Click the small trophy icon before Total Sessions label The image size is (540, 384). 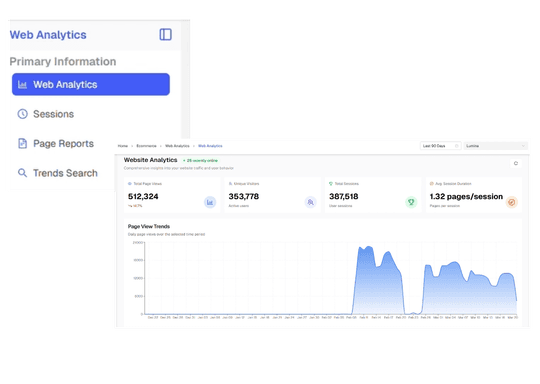pyautogui.click(x=331, y=184)
